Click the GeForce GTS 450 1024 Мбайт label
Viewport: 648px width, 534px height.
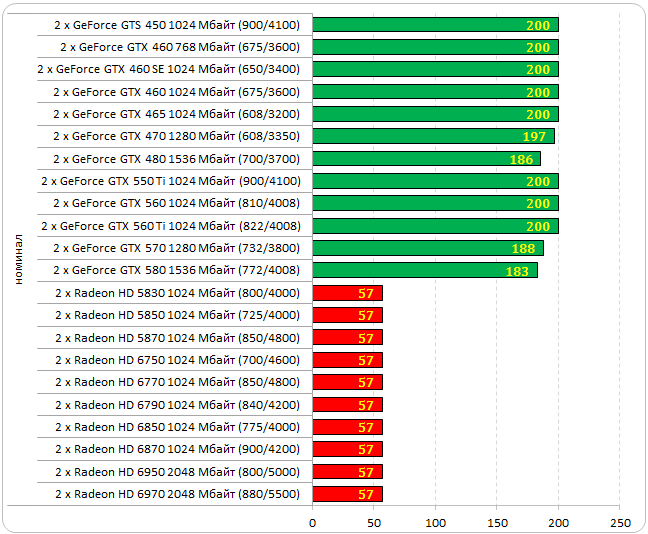tap(177, 25)
